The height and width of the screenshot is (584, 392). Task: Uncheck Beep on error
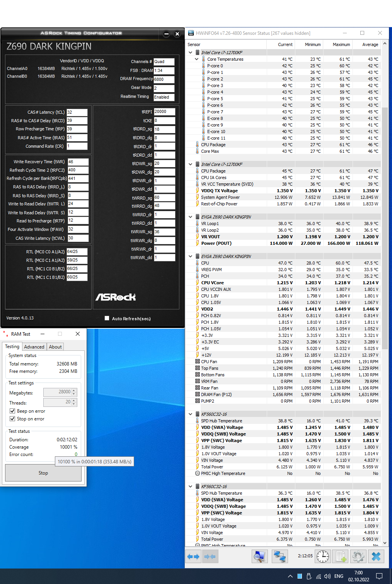(x=12, y=411)
